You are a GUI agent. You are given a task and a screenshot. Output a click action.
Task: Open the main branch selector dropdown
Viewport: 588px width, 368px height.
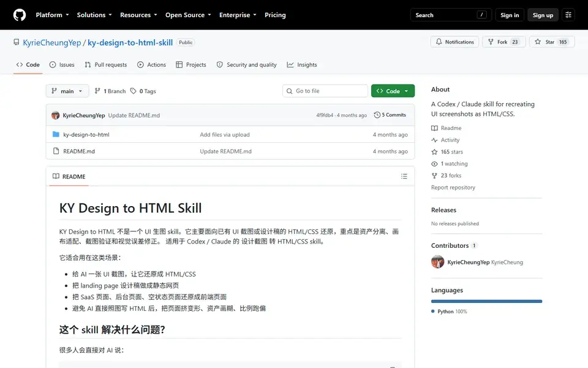67,91
